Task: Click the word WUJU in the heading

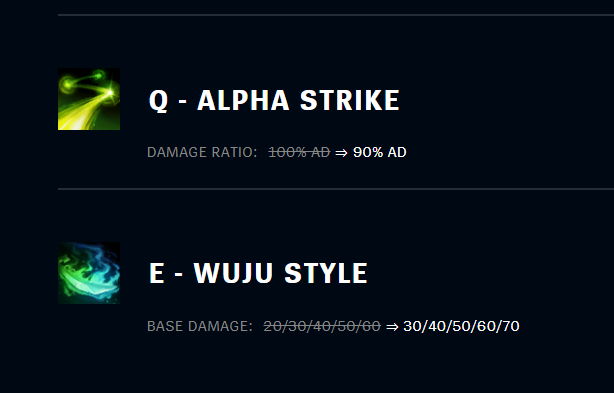Action: tap(233, 273)
